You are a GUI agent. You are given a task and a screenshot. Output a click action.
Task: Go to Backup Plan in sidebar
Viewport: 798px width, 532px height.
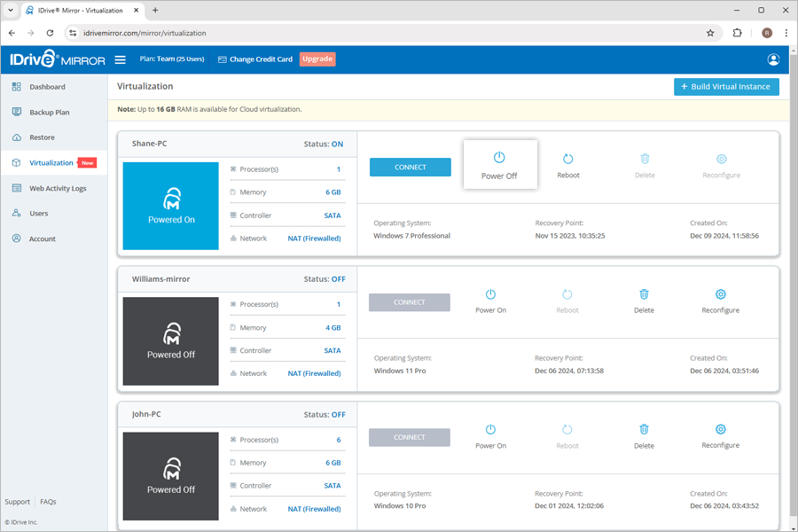coord(50,113)
